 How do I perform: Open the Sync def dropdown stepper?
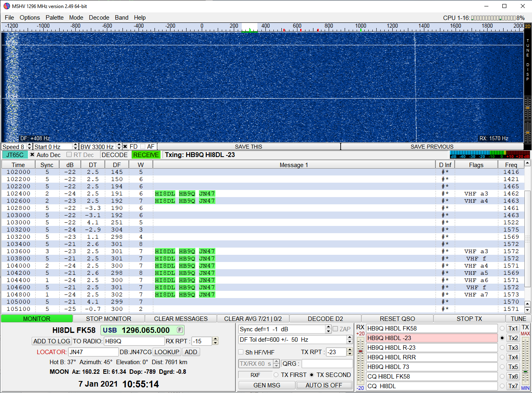[328, 329]
